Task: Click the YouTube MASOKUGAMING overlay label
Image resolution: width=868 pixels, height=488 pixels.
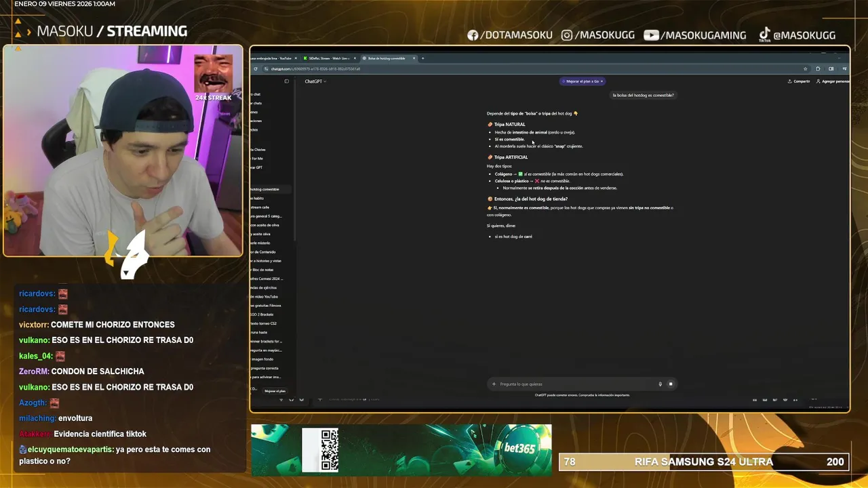Action: coord(695,35)
